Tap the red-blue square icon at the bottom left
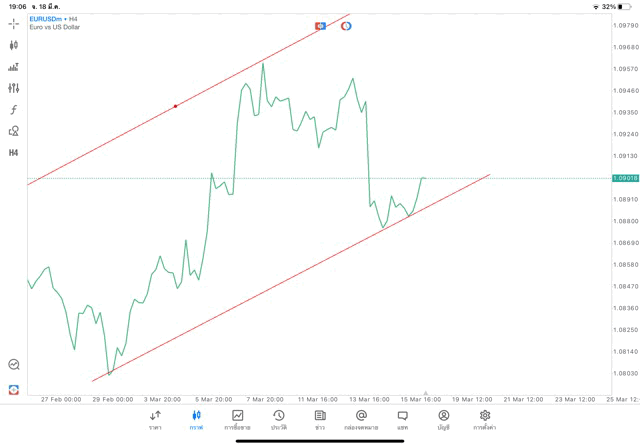 point(14,389)
